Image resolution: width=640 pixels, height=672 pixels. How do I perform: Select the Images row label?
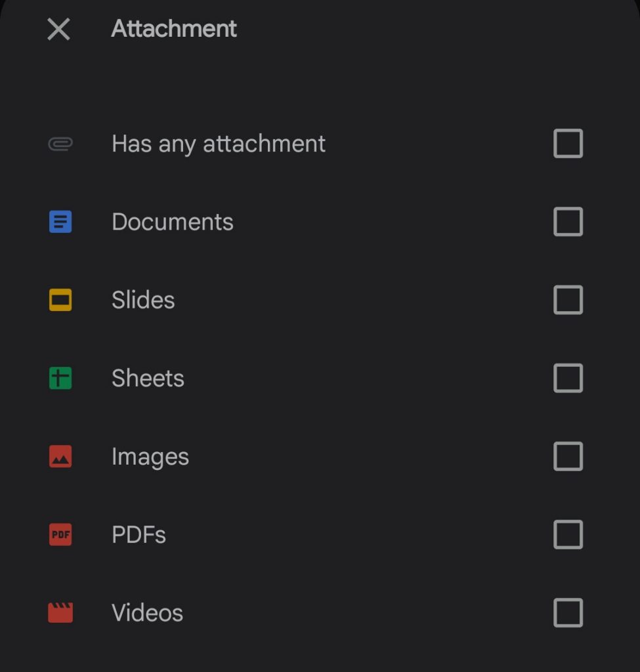tap(150, 456)
